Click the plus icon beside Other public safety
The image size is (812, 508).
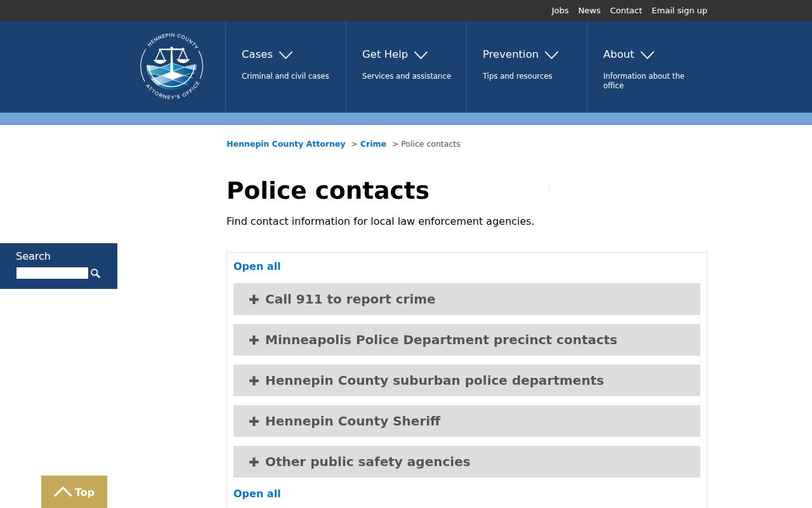[254, 462]
